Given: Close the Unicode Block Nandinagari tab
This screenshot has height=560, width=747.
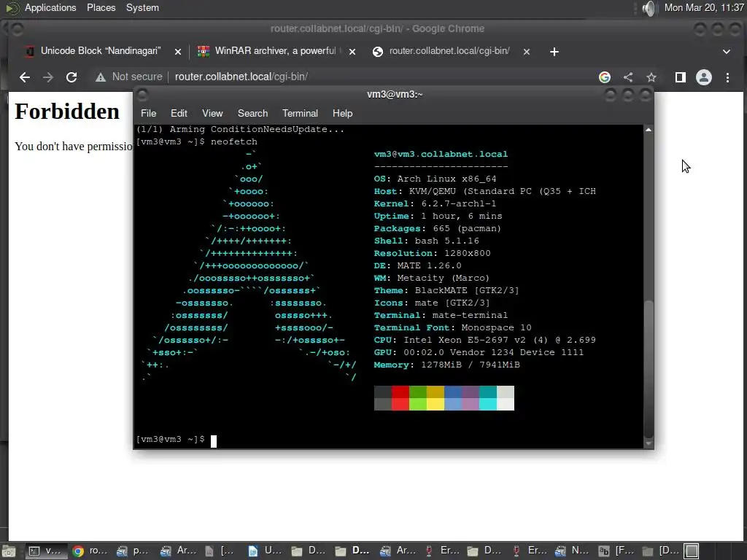Looking at the screenshot, I should [178, 52].
